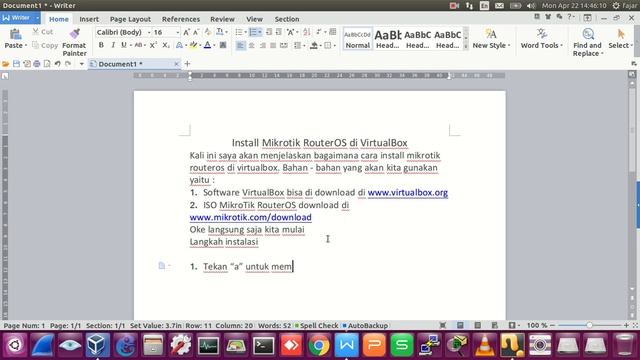Open the font size 16 dropdown
Image resolution: width=640 pixels, height=360 pixels.
click(177, 32)
